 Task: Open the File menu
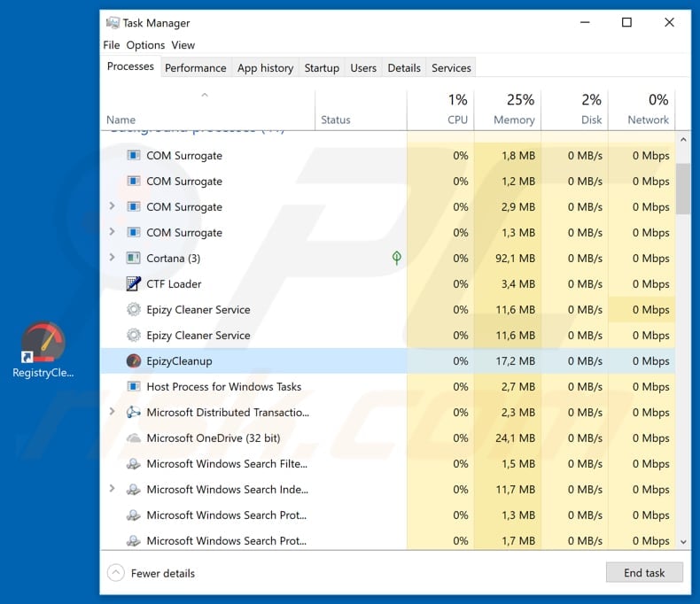click(x=111, y=45)
